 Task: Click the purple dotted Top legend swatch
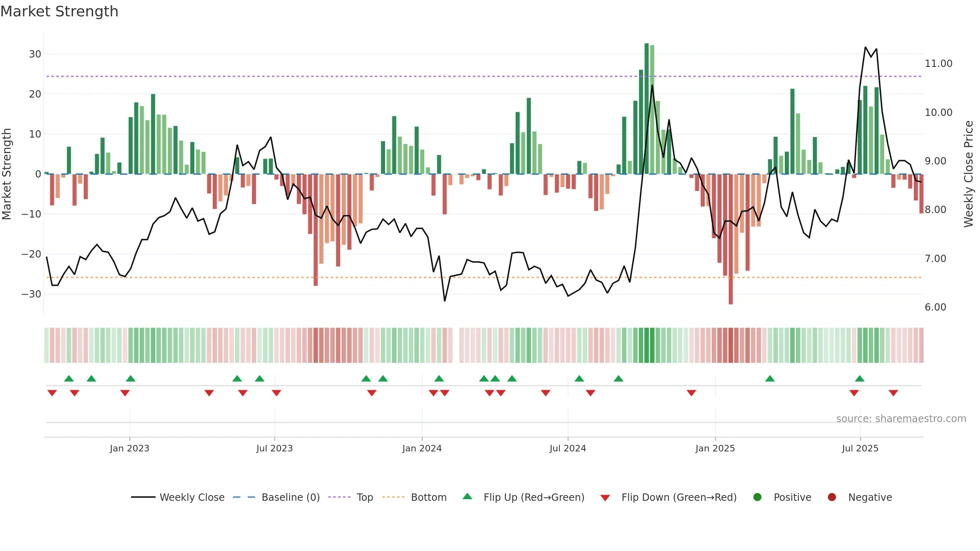339,497
